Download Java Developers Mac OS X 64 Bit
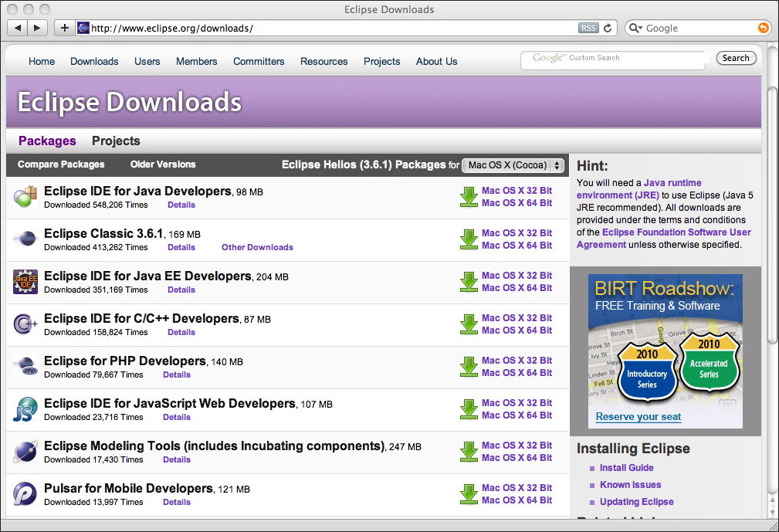 point(517,202)
